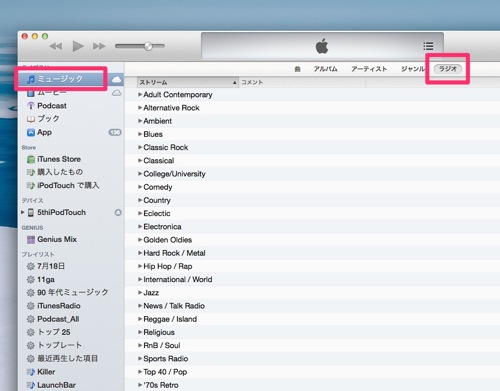Select the College/University row

[312, 174]
